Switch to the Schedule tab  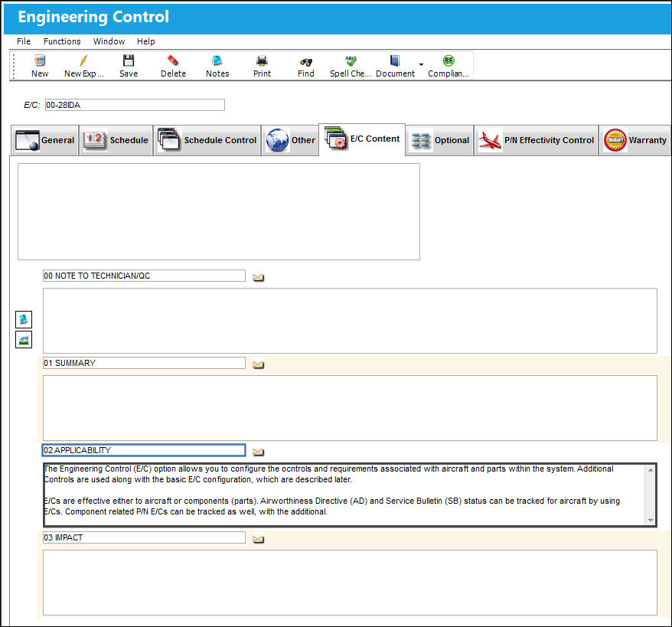[116, 140]
